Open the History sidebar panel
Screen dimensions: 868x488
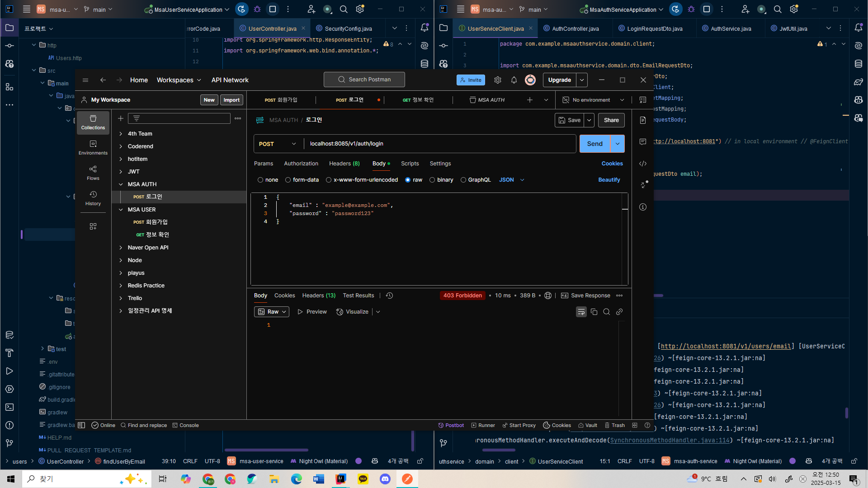93,198
